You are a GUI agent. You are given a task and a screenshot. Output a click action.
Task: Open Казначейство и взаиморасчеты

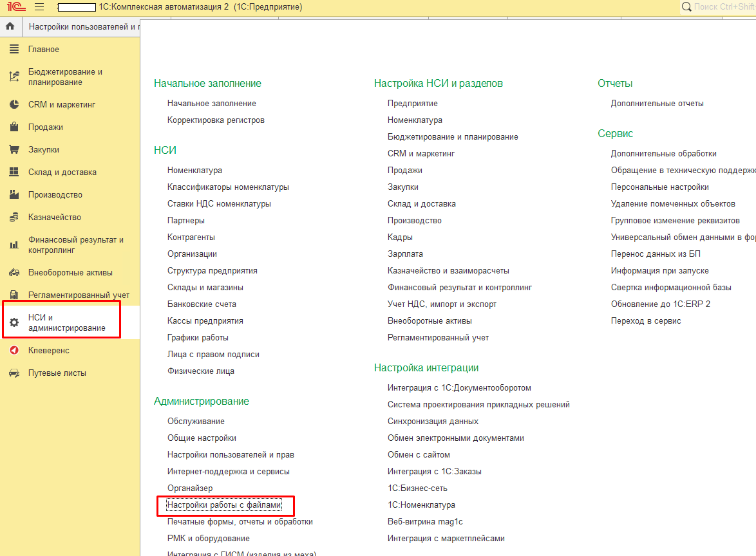(x=448, y=271)
